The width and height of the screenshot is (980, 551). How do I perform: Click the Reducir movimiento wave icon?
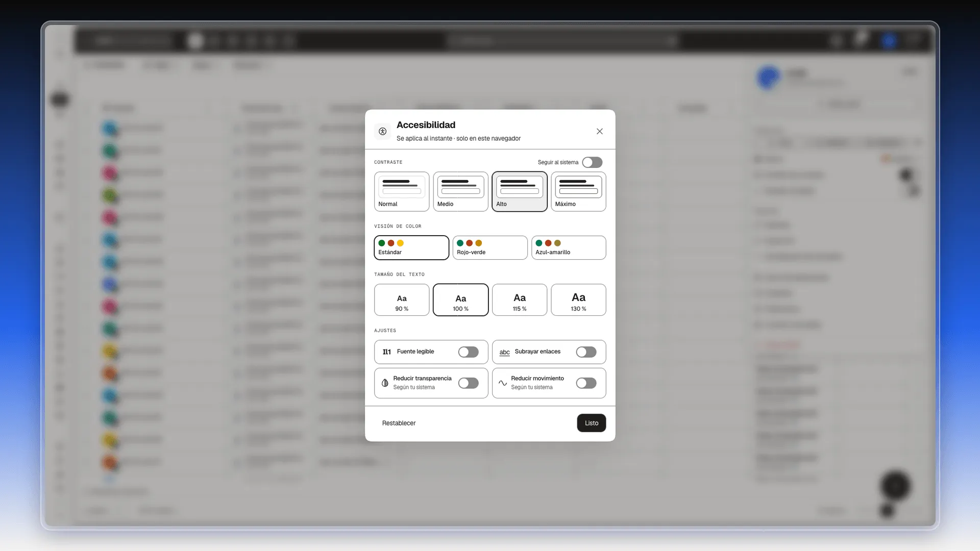coord(503,383)
